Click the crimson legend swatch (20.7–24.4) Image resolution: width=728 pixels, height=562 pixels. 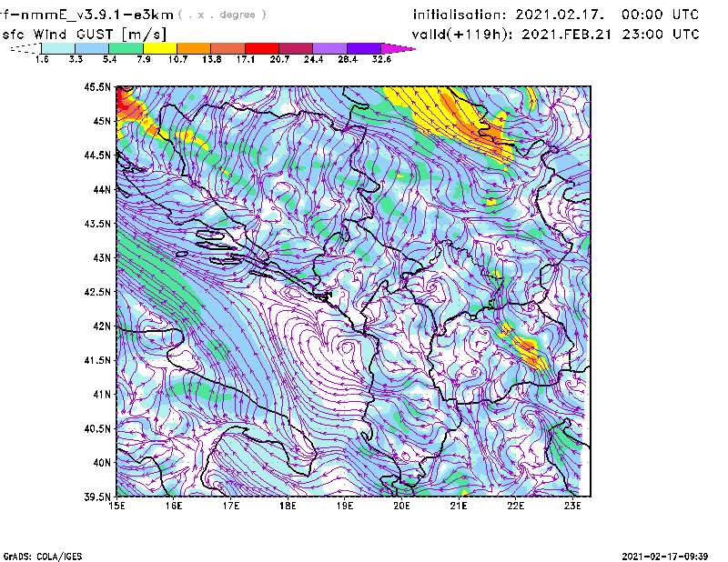(296, 48)
